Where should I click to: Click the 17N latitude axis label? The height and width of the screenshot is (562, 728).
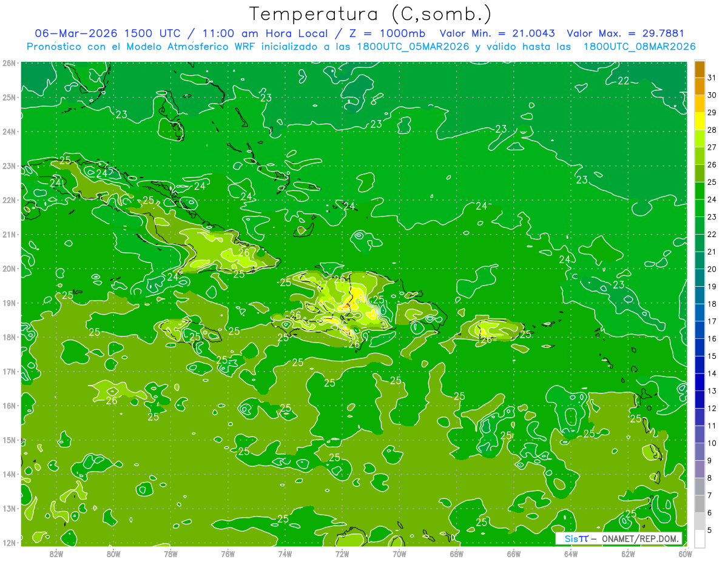click(9, 371)
